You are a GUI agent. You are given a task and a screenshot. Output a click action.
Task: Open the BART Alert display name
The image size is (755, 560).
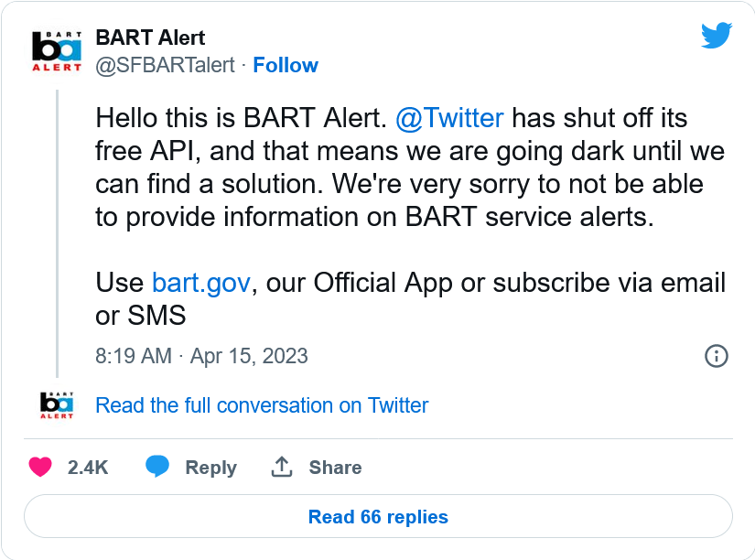tap(150, 38)
